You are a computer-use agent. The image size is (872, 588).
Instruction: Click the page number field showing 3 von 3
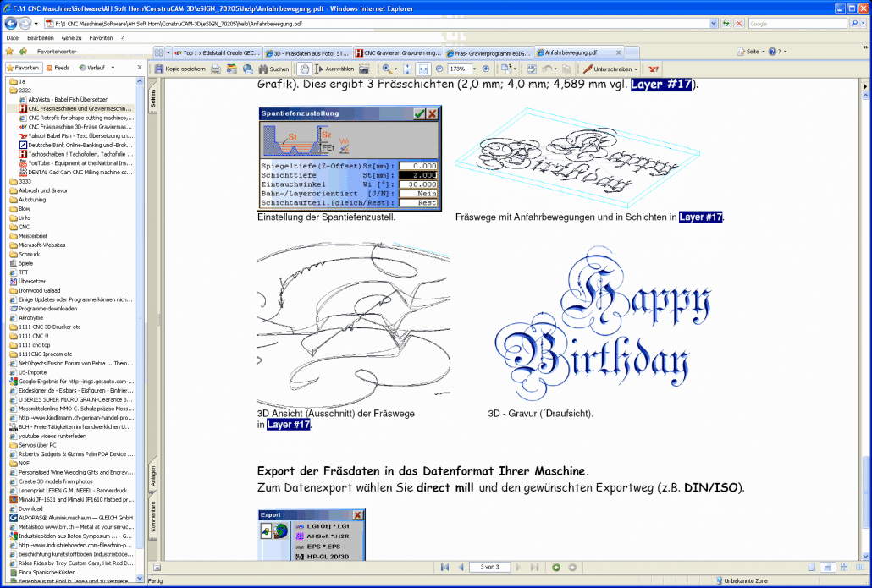pos(488,568)
